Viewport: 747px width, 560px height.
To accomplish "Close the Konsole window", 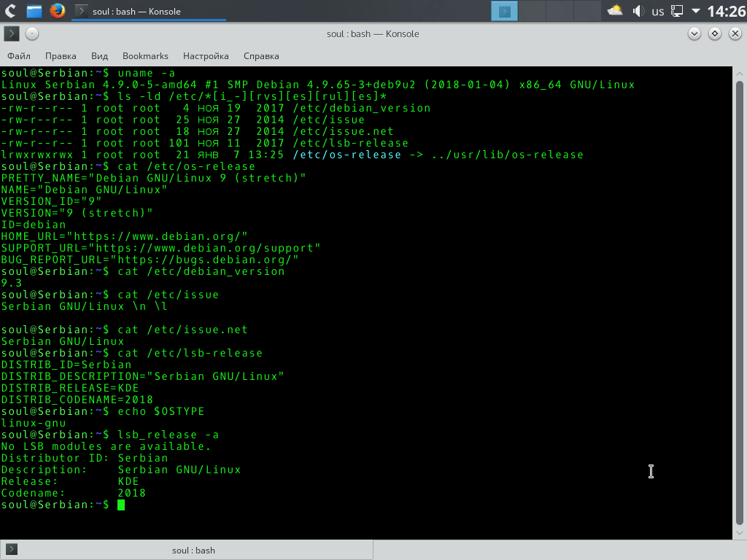I will coord(735,34).
